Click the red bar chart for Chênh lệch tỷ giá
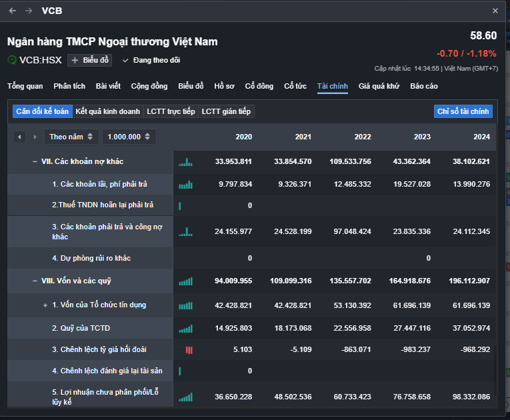 click(189, 349)
